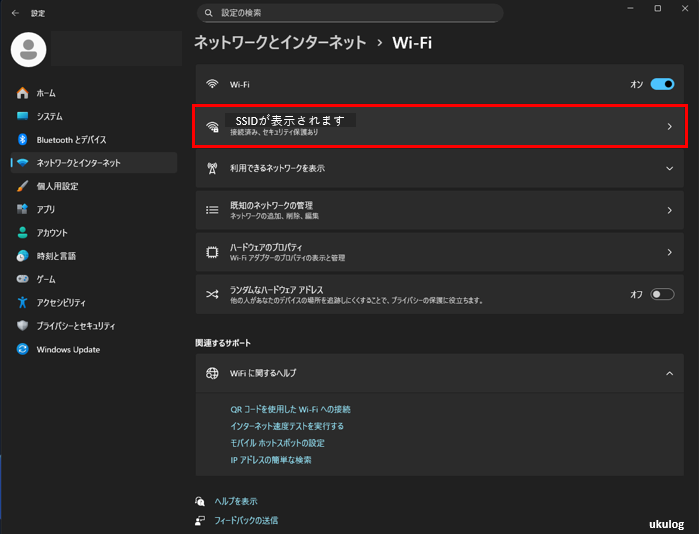Turn off the Wi-Fi toggle switch

click(x=662, y=85)
